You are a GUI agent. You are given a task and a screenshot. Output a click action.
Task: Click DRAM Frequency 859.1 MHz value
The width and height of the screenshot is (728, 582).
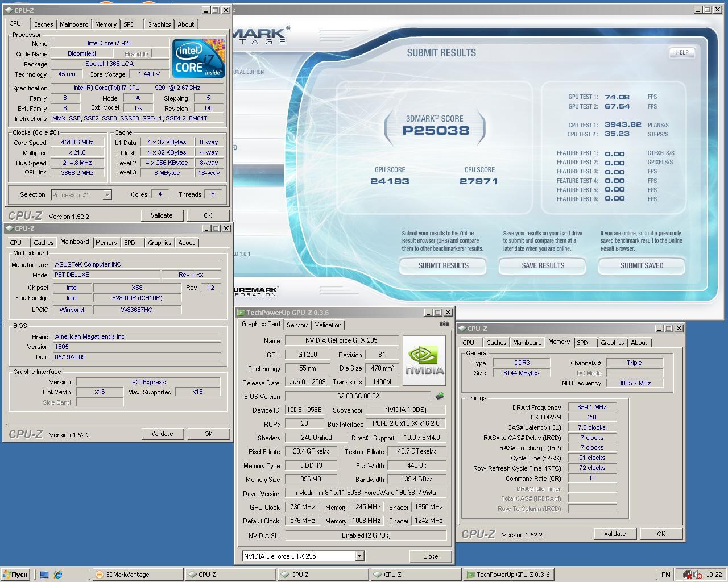592,407
